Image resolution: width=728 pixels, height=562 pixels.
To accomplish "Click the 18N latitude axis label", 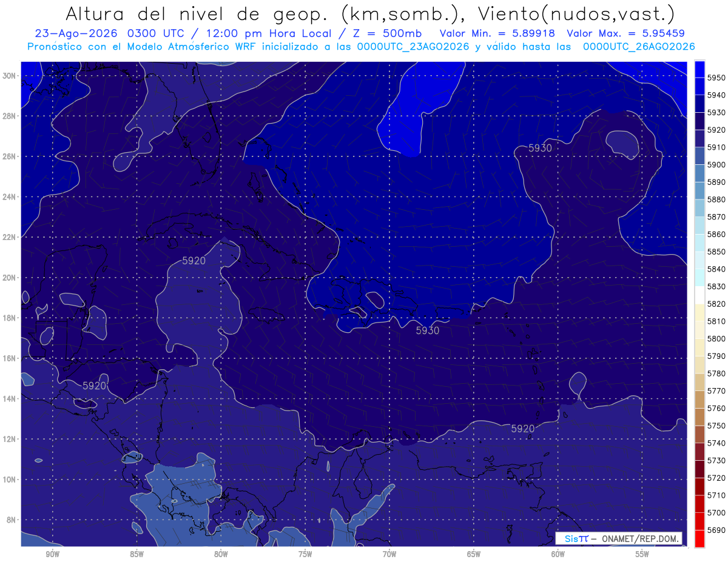I will tap(10, 318).
